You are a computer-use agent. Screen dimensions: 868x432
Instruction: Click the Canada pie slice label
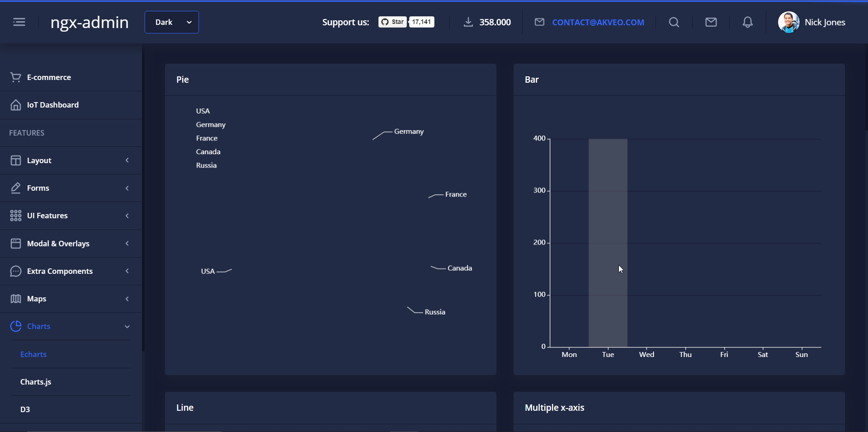click(460, 268)
